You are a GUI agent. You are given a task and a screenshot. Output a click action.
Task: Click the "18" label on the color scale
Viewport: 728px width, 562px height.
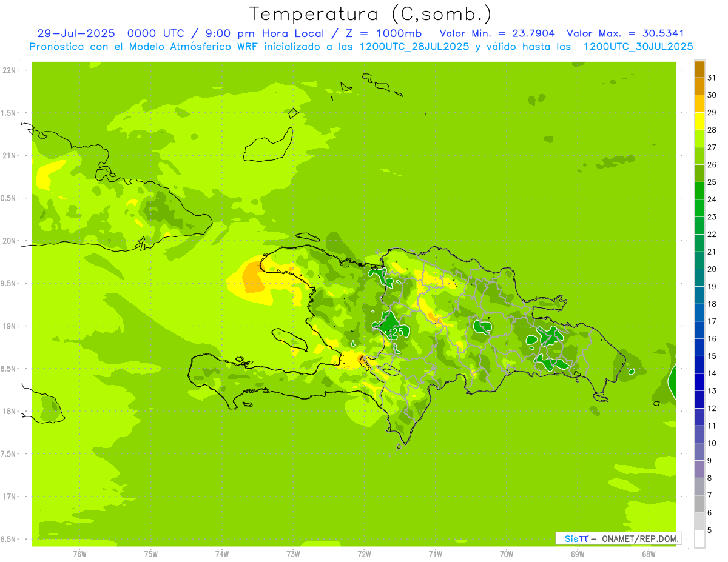pyautogui.click(x=712, y=304)
